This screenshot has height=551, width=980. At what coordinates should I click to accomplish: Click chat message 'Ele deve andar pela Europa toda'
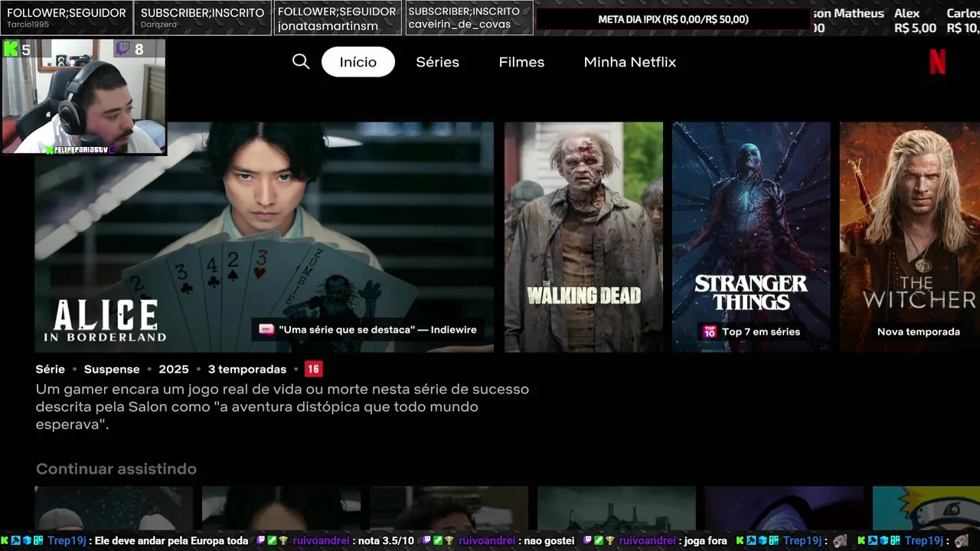[x=171, y=541]
